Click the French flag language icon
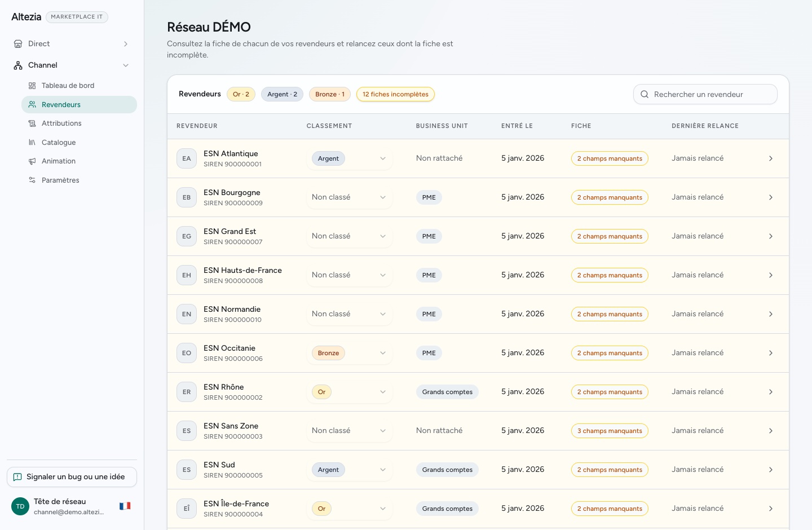 pyautogui.click(x=125, y=506)
